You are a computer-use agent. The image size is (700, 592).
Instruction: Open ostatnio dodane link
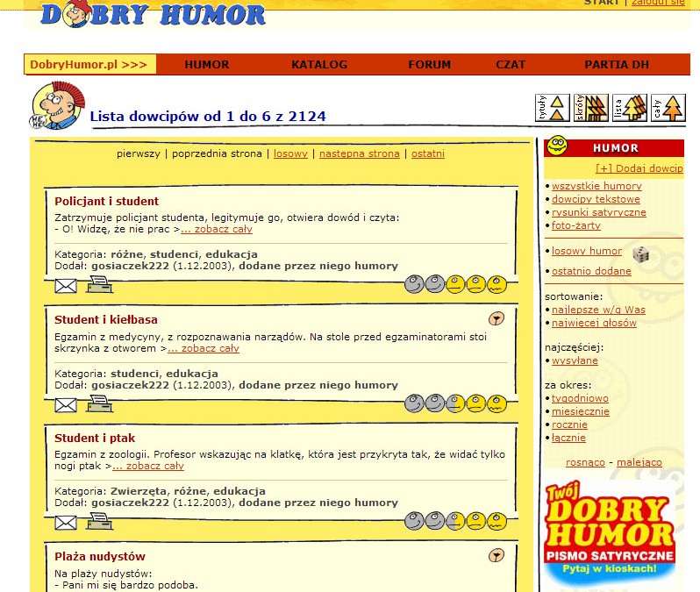(x=591, y=271)
